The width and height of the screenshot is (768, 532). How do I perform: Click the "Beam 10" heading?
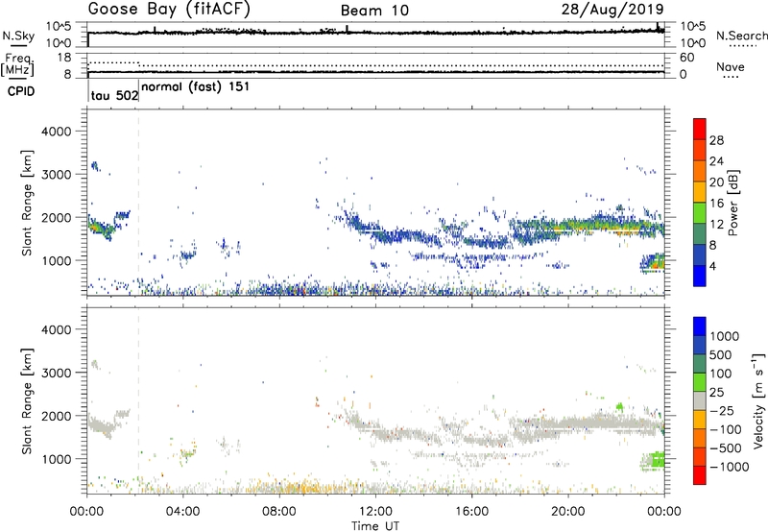click(x=374, y=11)
